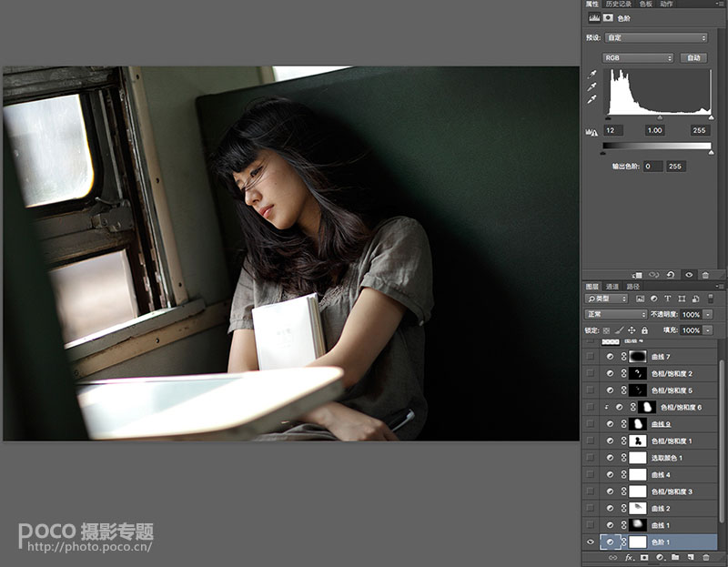Switch to the 通道 channels tab
728x567 pixels.
612,287
